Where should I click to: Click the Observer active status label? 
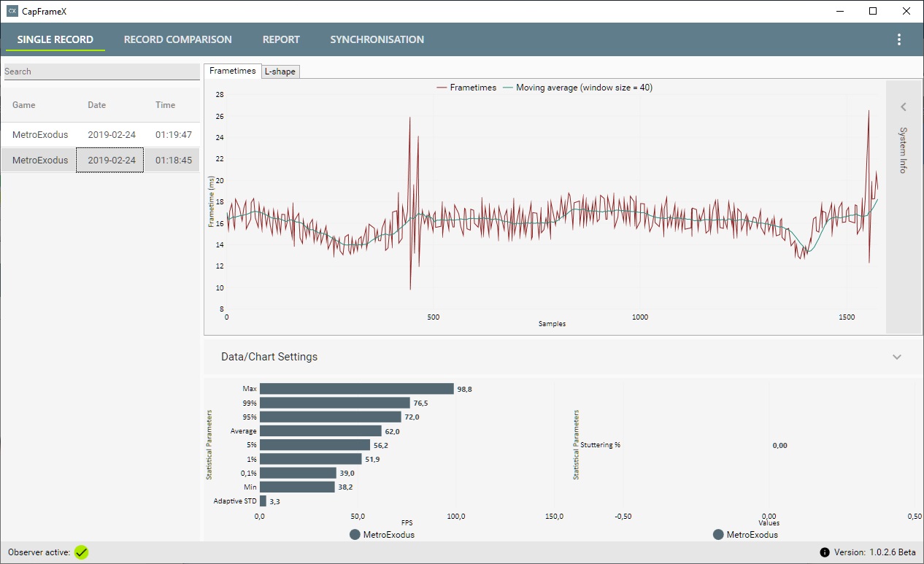click(x=39, y=552)
